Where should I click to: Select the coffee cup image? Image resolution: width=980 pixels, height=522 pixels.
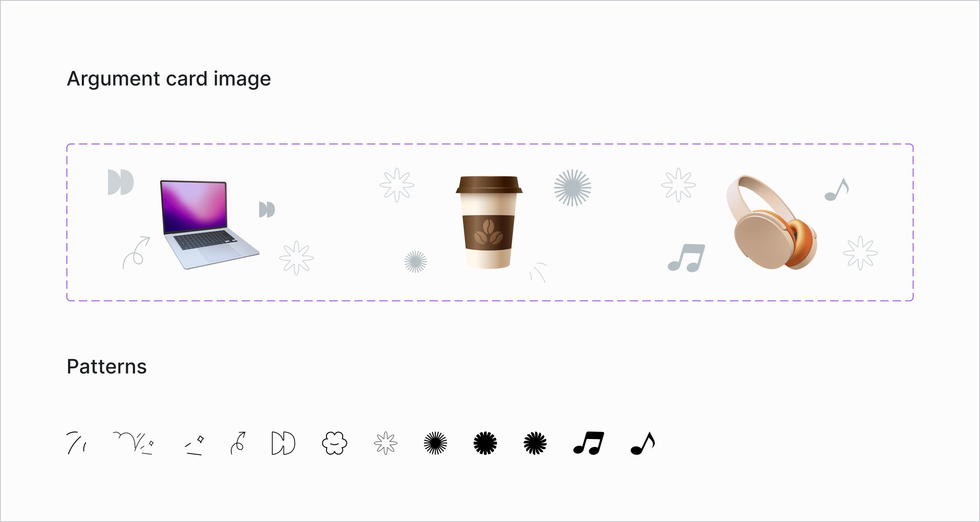coord(489,222)
